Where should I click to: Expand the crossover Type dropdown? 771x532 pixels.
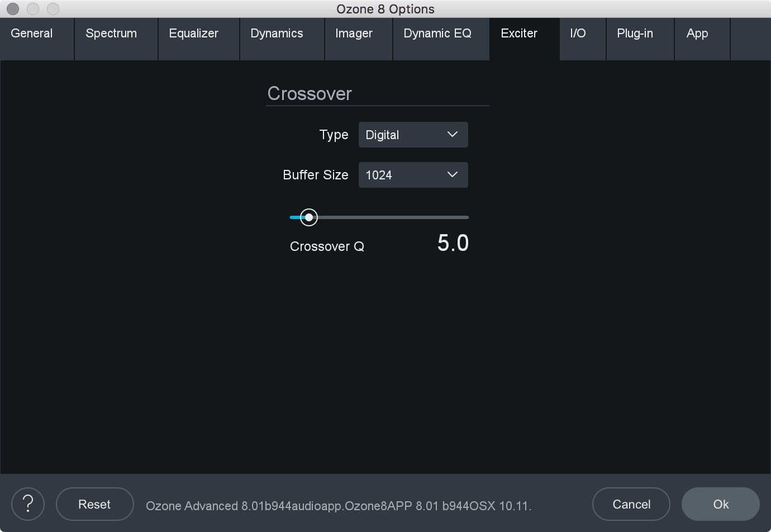[413, 135]
